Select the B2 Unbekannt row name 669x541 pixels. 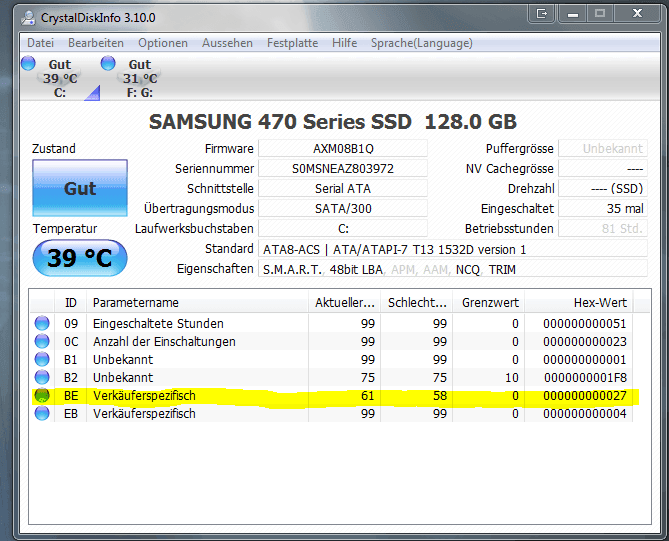tap(123, 378)
